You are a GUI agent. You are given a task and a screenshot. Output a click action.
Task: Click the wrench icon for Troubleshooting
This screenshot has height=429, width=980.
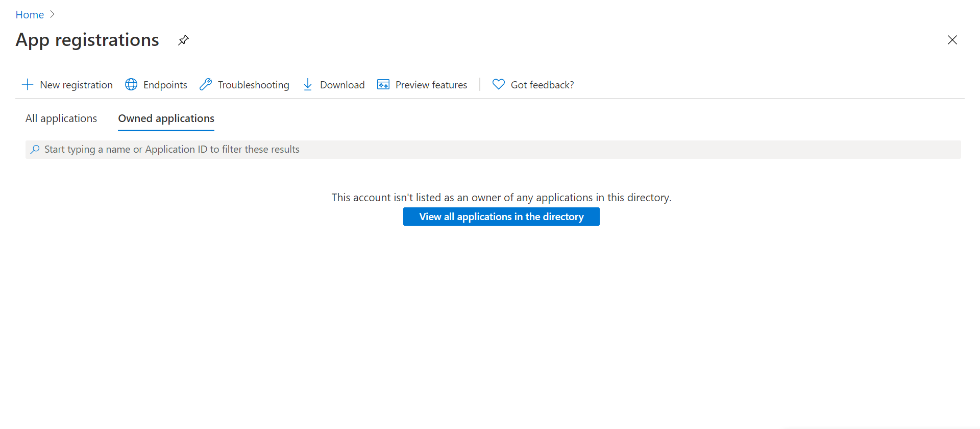(x=206, y=84)
